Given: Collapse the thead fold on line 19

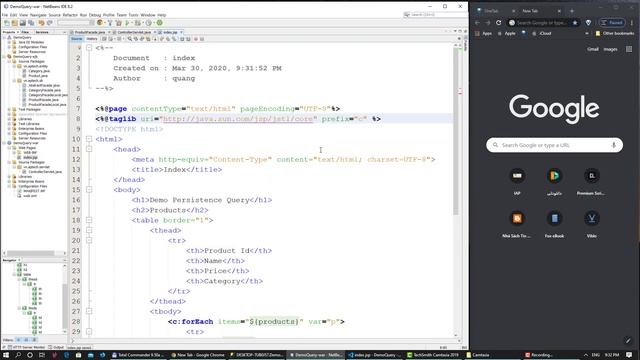Looking at the screenshot, I should (x=89, y=231).
